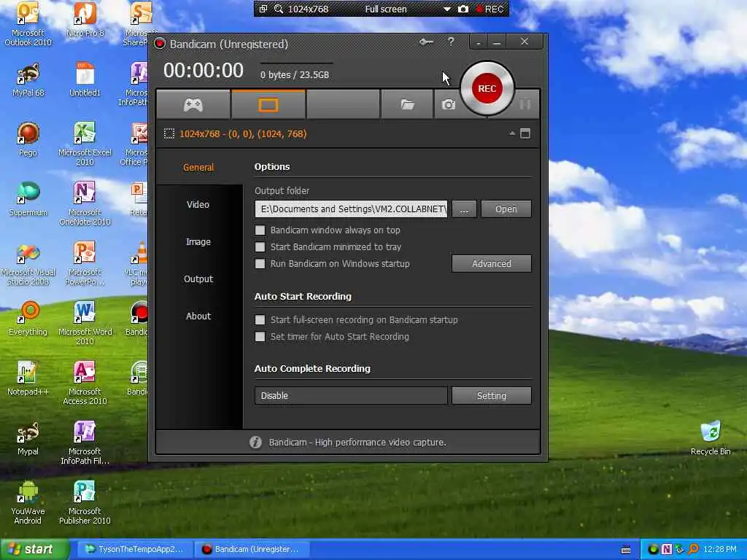The height and width of the screenshot is (560, 747).
Task: Browse output folder with the ... button
Action: (464, 209)
